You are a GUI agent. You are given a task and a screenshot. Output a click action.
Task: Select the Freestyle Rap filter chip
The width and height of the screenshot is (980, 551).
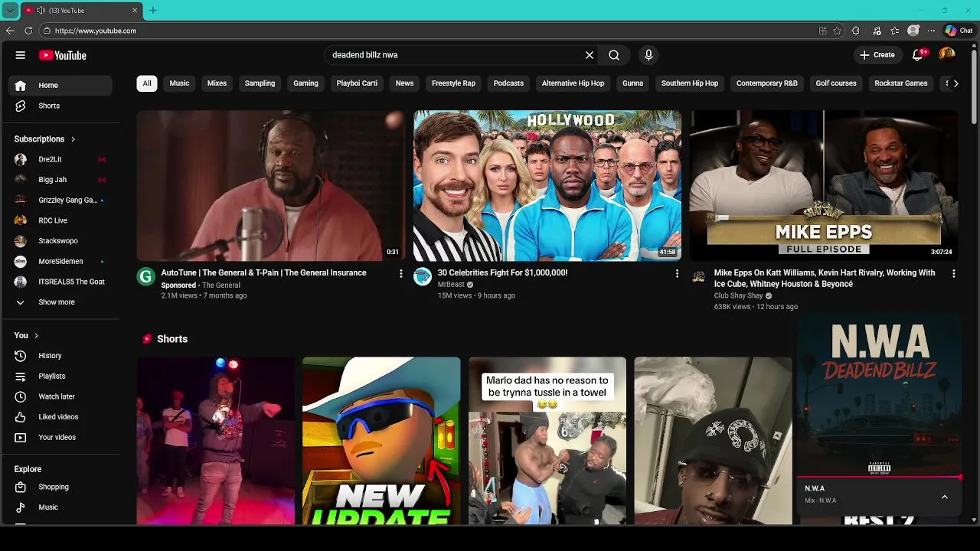[453, 83]
